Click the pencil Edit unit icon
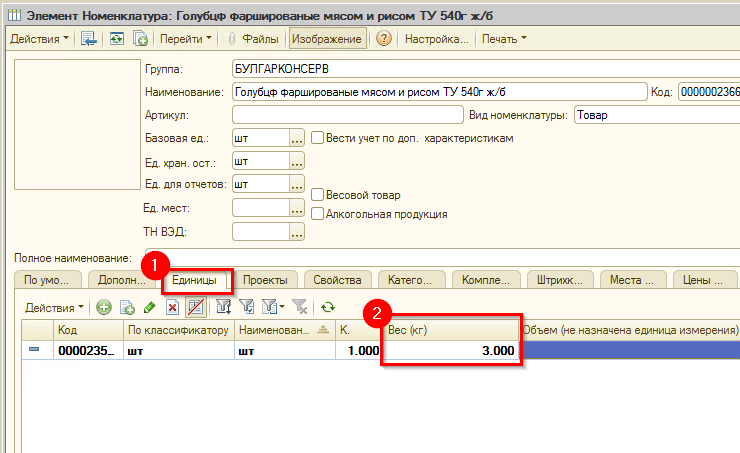 pyautogui.click(x=150, y=307)
